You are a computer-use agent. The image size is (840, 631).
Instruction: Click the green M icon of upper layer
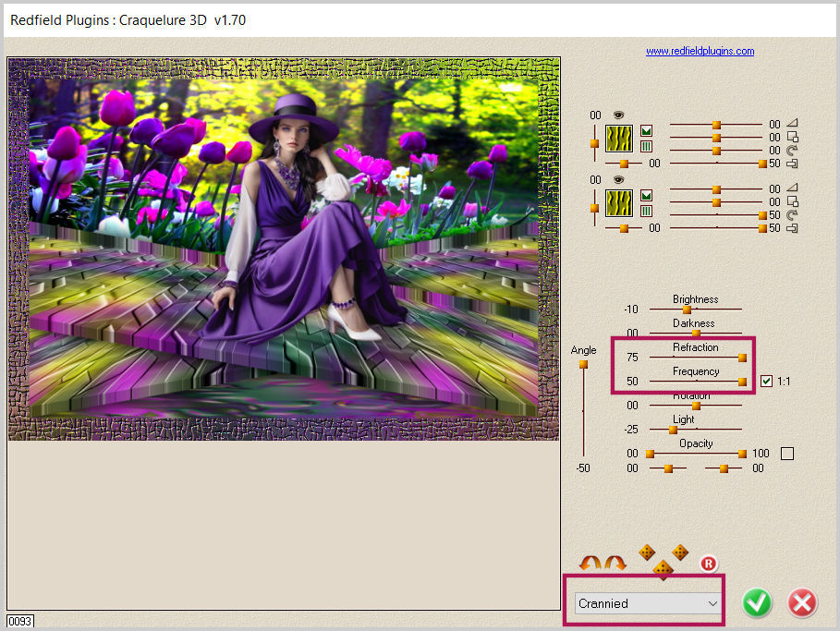pos(647,130)
